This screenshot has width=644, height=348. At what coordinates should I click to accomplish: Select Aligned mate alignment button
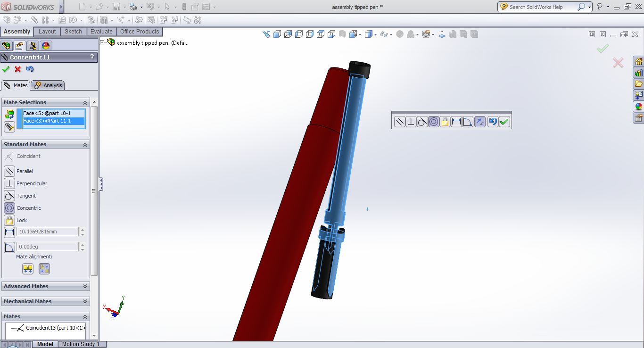click(x=28, y=269)
